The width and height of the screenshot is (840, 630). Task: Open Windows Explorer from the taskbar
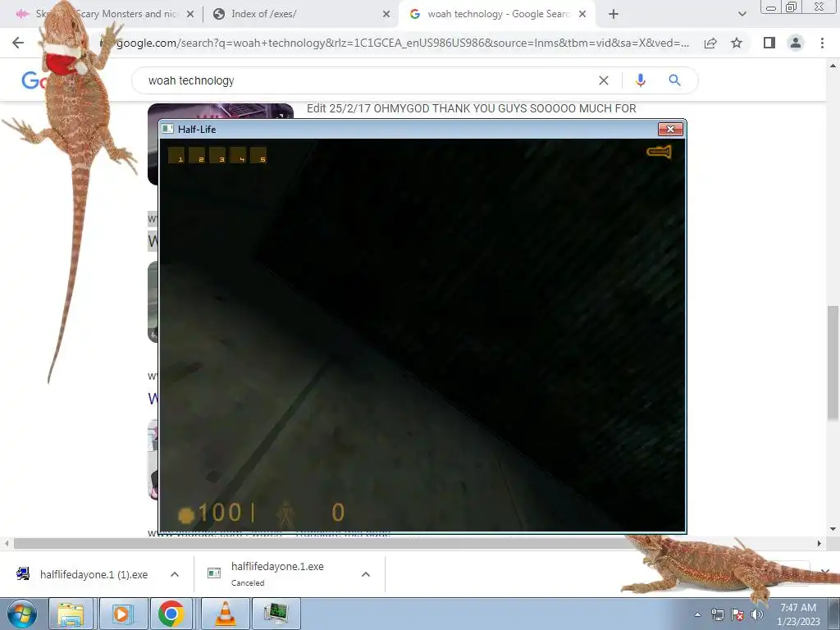point(71,614)
